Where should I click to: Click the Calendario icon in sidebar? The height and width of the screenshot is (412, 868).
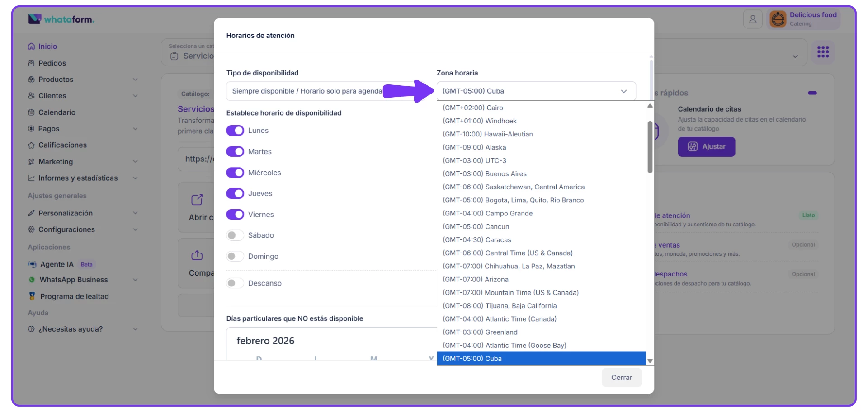click(31, 112)
